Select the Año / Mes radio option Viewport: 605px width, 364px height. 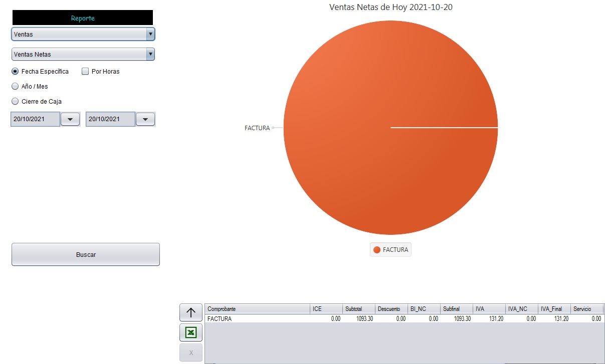point(15,87)
